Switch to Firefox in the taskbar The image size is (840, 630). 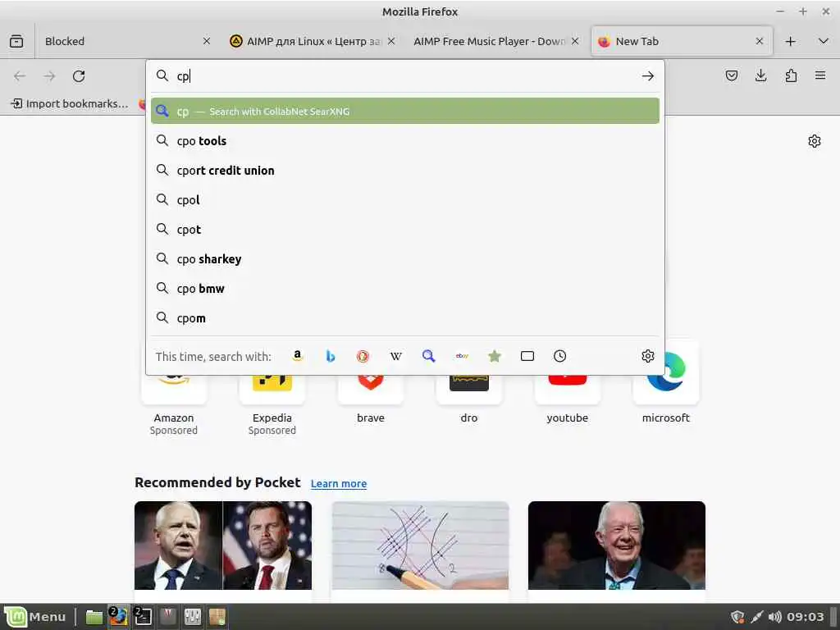[x=118, y=617]
